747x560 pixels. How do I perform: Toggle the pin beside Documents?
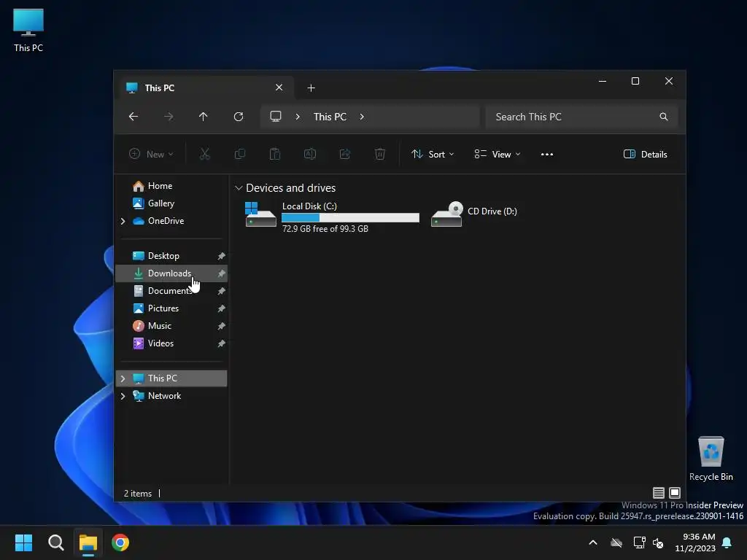(221, 291)
